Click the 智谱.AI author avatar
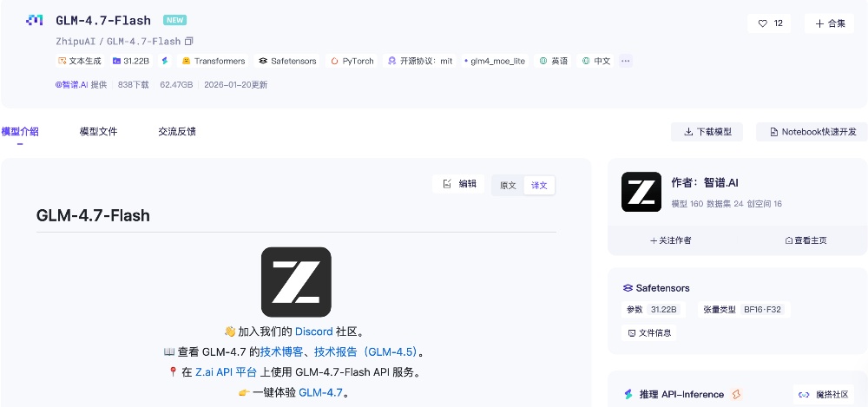 point(641,192)
